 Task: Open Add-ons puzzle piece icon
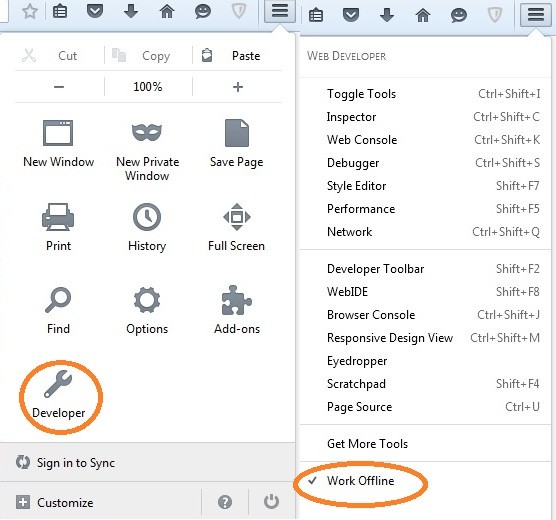click(x=237, y=301)
